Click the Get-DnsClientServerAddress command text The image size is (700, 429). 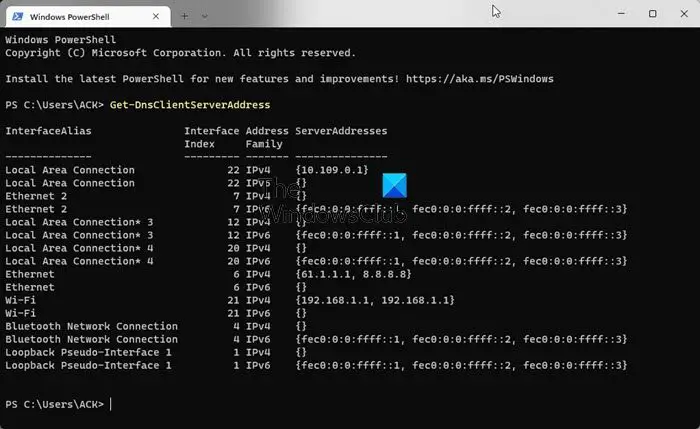(190, 105)
